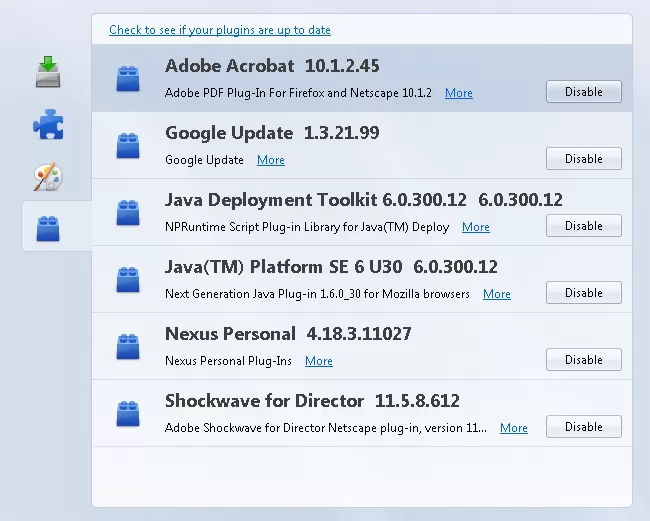Screen dimensions: 650x521
Task: Click the Google Update plugin icon
Action: [x=128, y=145]
